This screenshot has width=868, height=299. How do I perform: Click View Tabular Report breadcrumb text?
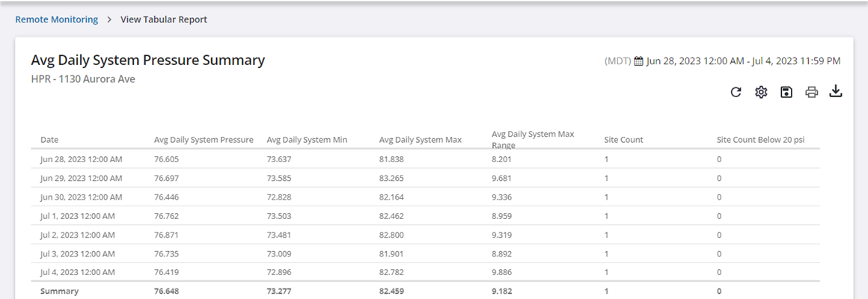(x=164, y=19)
